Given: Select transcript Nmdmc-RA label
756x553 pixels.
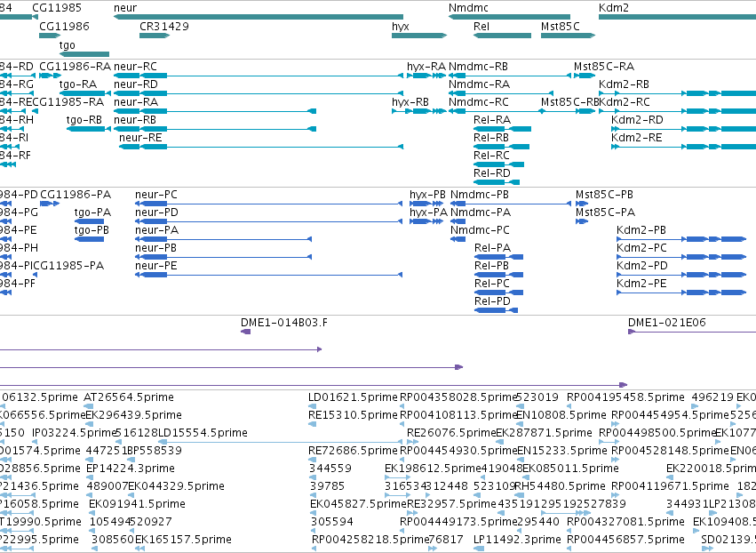Looking at the screenshot, I should tap(479, 84).
